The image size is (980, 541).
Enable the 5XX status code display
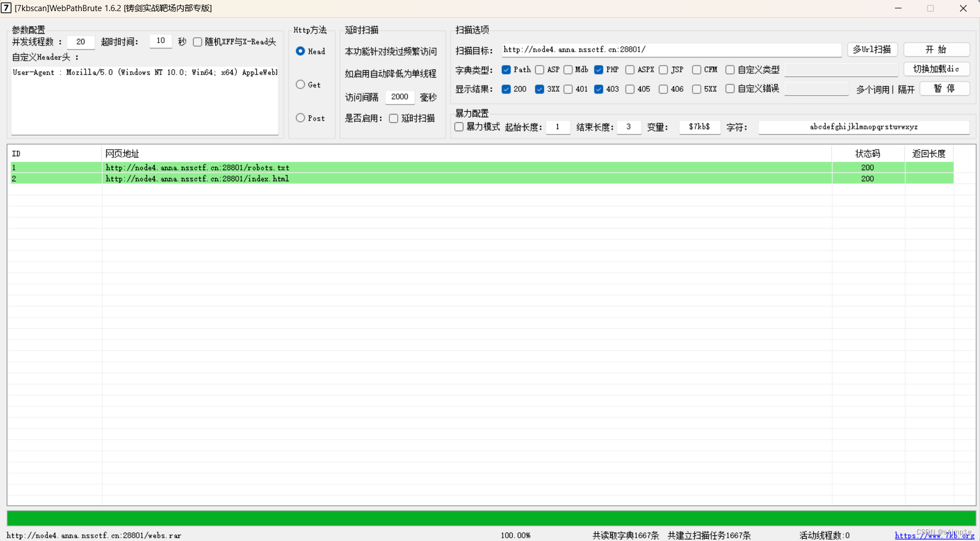click(696, 89)
